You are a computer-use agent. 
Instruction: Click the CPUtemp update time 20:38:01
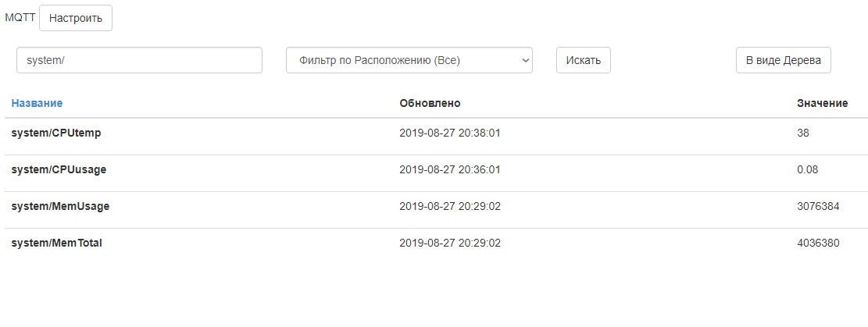(x=449, y=133)
